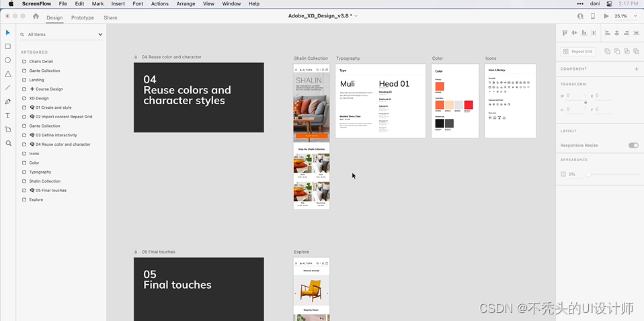This screenshot has width=644, height=321.
Task: Click Align Center horizontally icon
Action: pyautogui.click(x=617, y=33)
